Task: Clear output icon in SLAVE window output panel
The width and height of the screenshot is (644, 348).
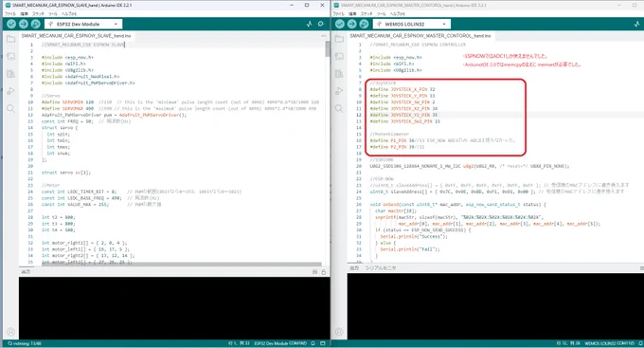Action: point(315,272)
